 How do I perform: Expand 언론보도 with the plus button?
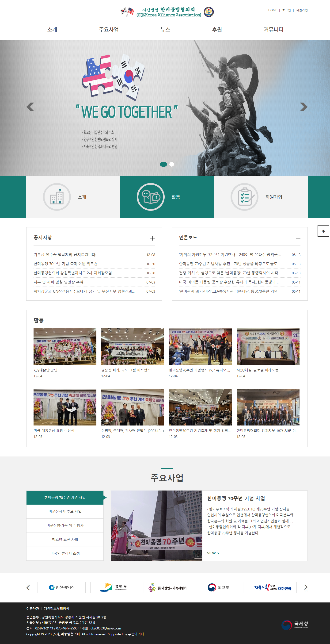[298, 238]
